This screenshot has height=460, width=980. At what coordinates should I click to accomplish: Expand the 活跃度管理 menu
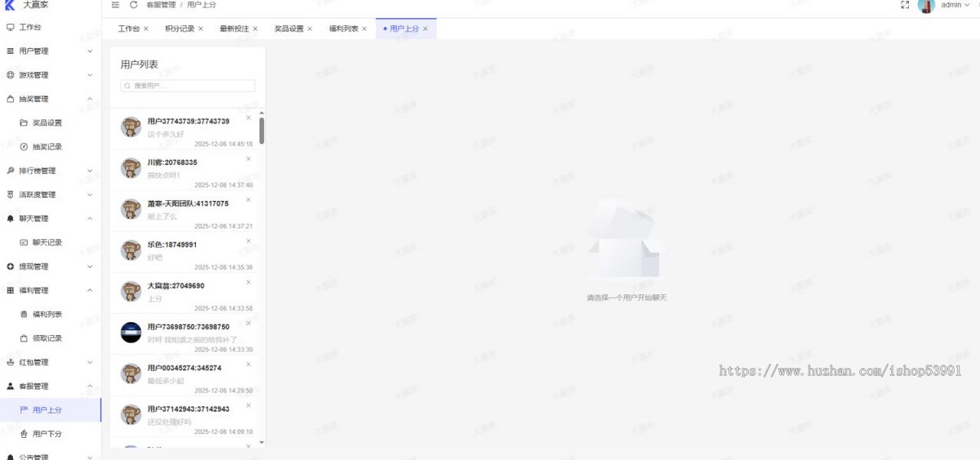[51, 194]
